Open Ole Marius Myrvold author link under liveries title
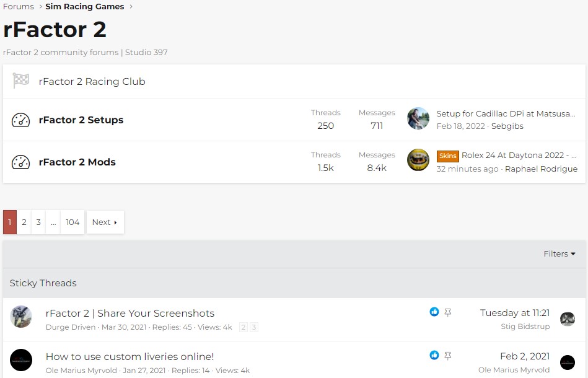The height and width of the screenshot is (378, 588). pos(81,371)
